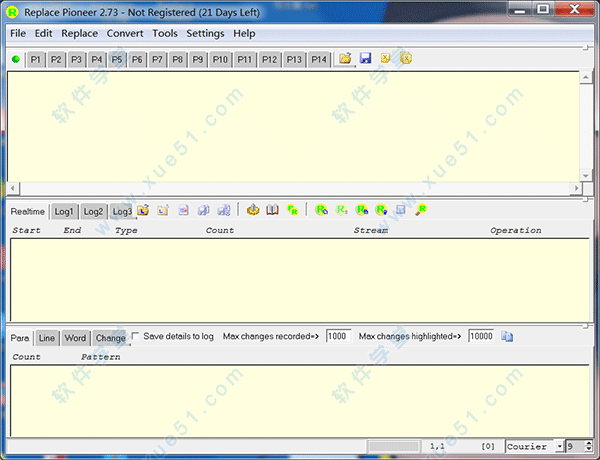The height and width of the screenshot is (460, 600).
Task: Click the magnifier with R search icon
Action: 421,210
